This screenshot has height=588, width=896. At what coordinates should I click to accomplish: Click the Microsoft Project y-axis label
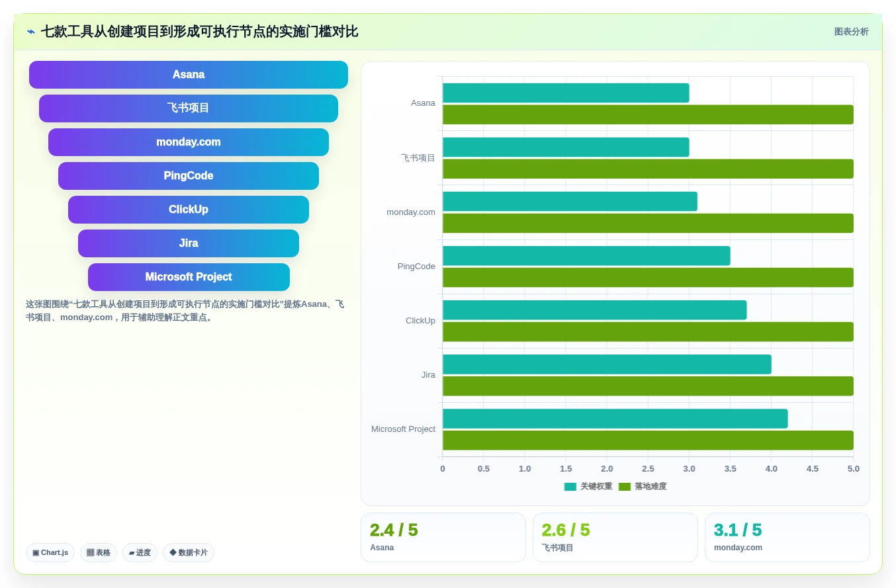[403, 429]
